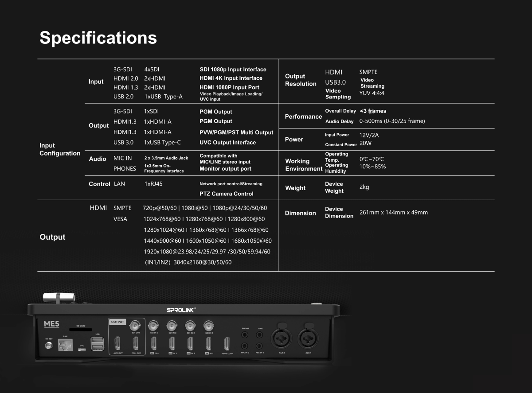Click 'YUV 4:4:4' value

(x=372, y=93)
